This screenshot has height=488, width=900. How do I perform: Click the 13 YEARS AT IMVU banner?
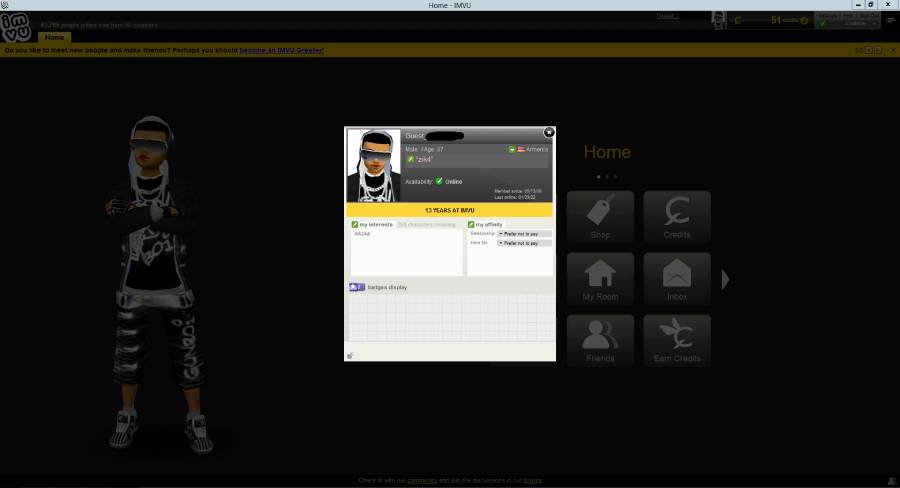coord(449,210)
